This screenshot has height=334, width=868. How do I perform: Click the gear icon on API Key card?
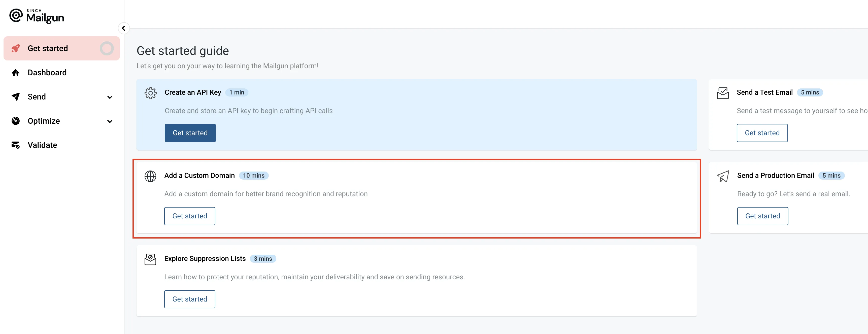[151, 93]
